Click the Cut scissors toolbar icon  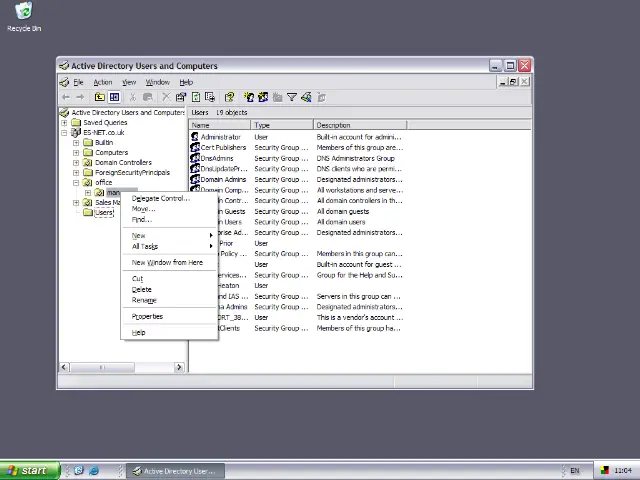[x=132, y=97]
